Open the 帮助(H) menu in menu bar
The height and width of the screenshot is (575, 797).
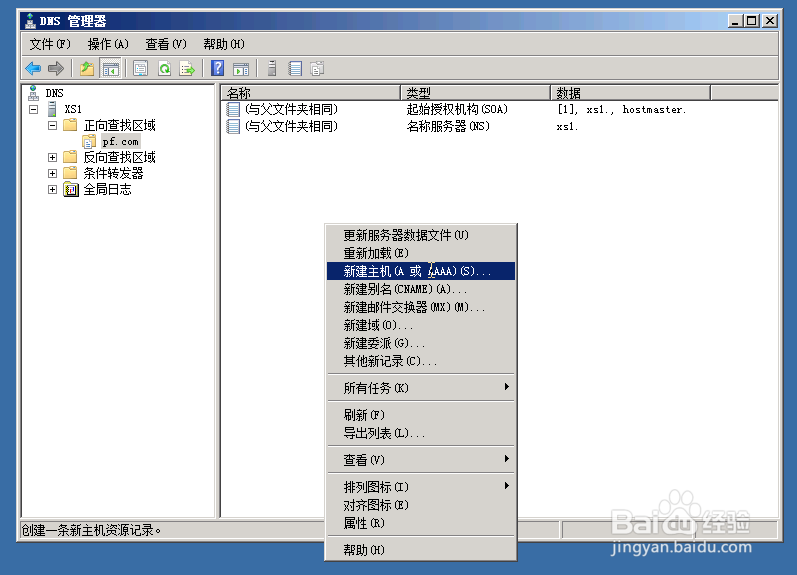tap(224, 44)
